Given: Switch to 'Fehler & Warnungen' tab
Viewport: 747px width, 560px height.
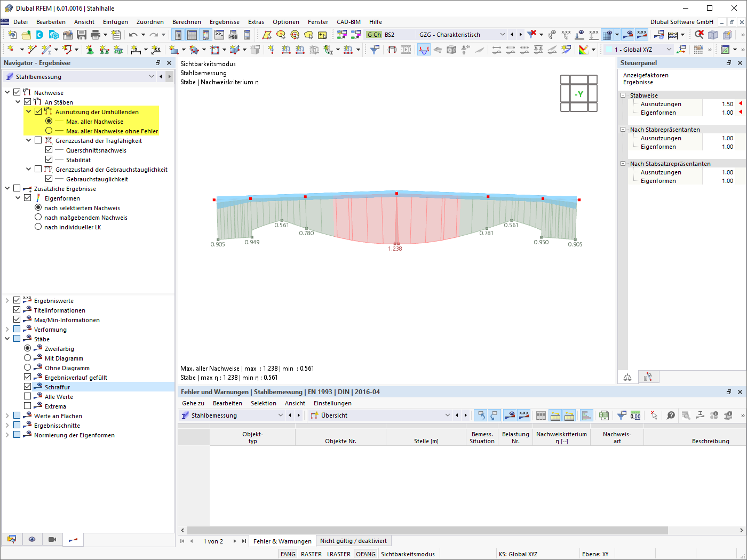Looking at the screenshot, I should click(x=282, y=541).
